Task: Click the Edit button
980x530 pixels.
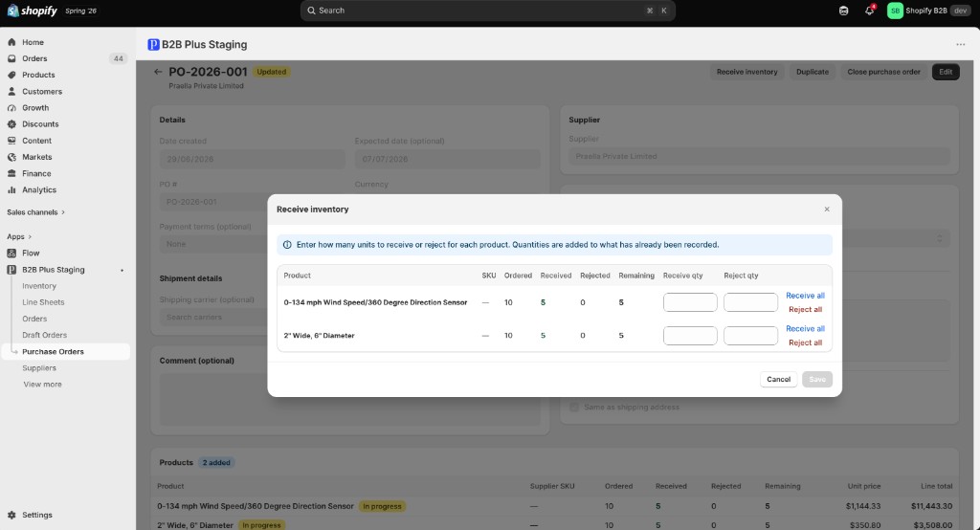Action: (946, 72)
